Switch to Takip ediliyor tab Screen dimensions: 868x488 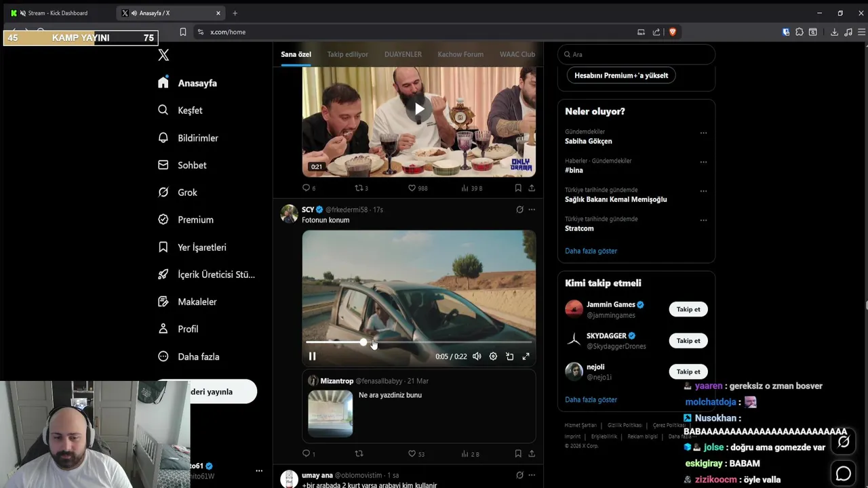[347, 54]
